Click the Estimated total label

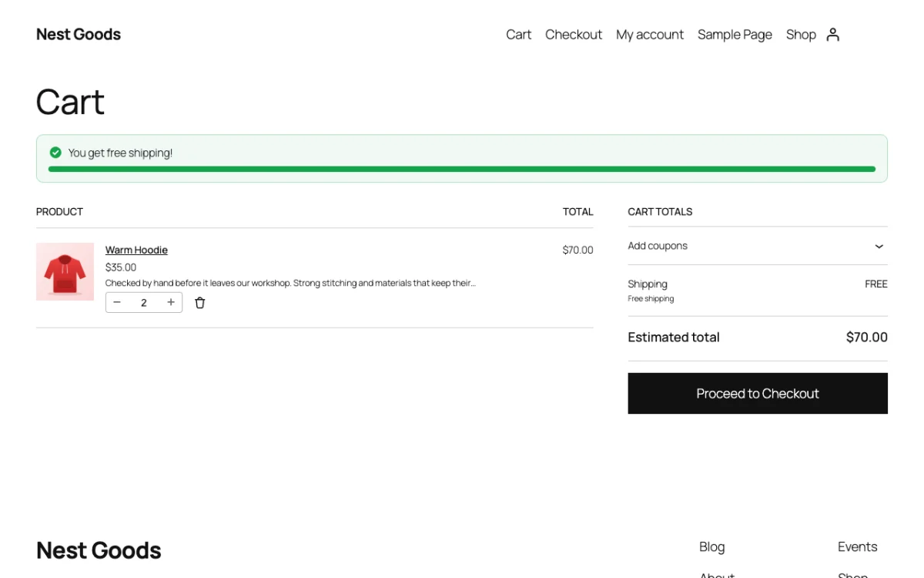coord(674,337)
